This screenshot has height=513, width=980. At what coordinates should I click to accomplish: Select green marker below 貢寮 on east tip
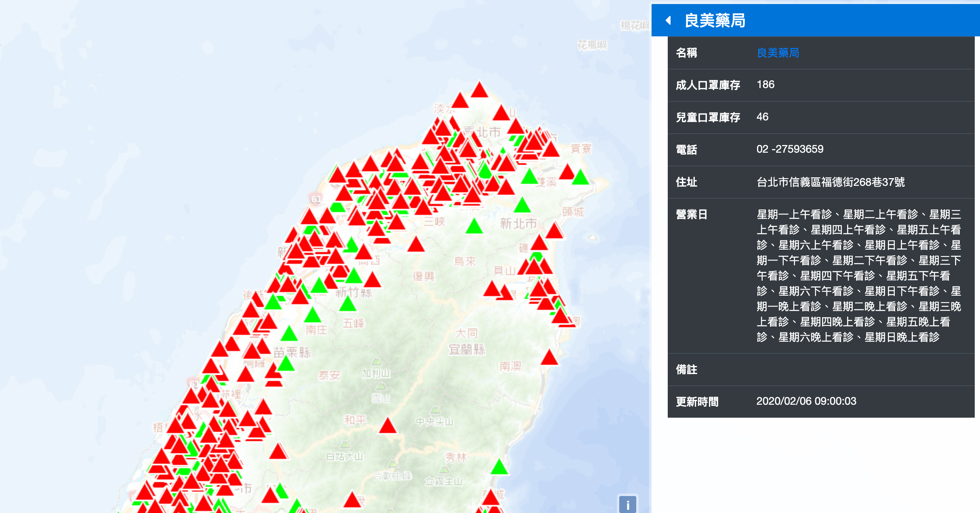(580, 178)
